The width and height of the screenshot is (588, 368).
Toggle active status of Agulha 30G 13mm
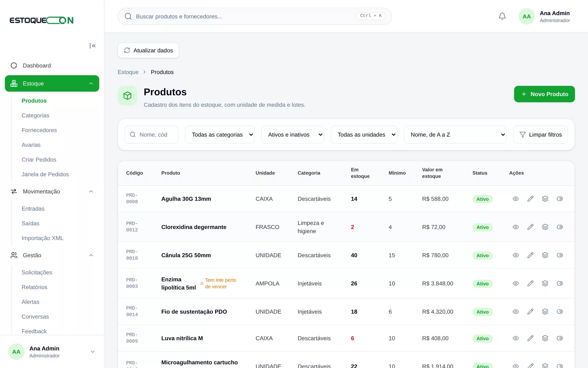tap(560, 199)
